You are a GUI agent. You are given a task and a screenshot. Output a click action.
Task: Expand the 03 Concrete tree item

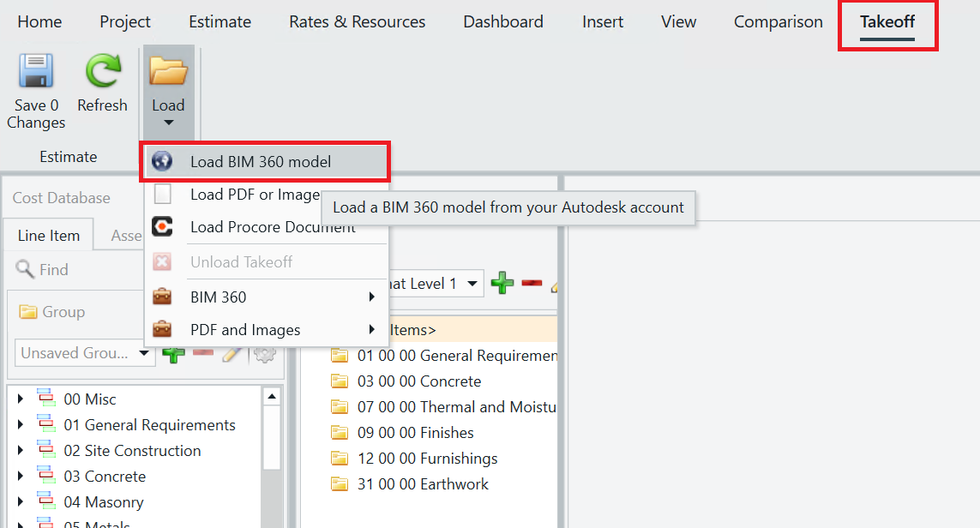tap(19, 476)
